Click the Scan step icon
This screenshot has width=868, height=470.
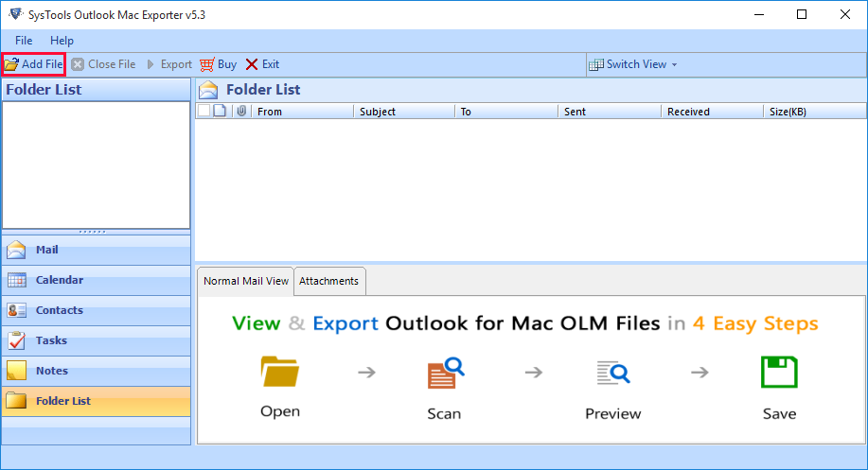446,374
